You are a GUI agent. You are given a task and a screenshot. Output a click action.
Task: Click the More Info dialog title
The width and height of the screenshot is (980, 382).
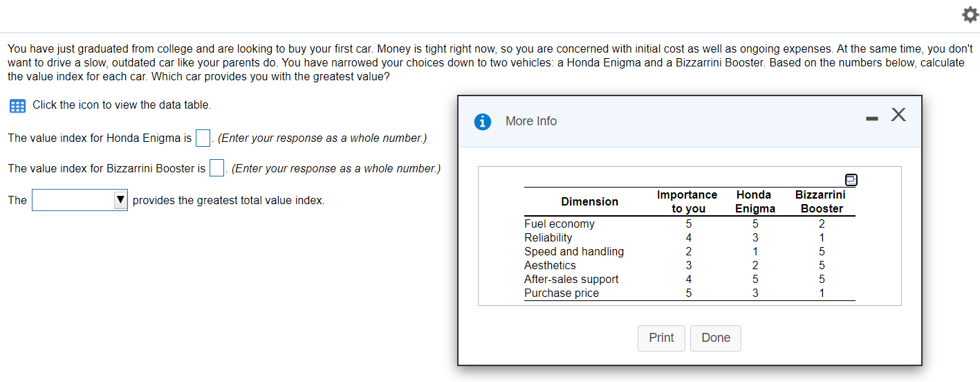pos(530,121)
